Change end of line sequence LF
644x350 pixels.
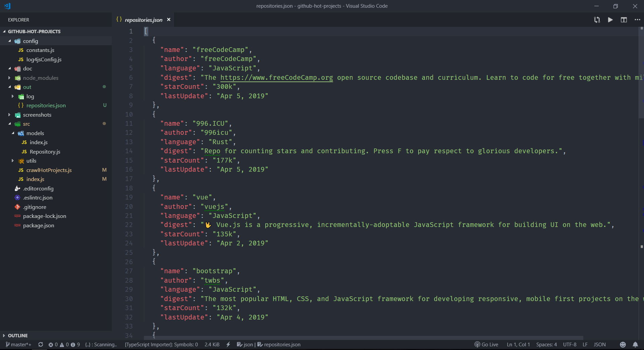click(585, 345)
